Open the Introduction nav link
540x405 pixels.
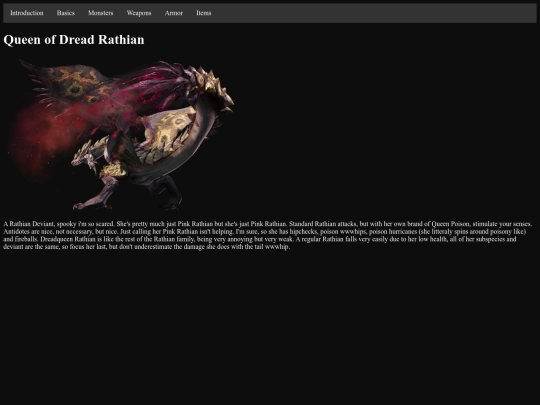27,13
